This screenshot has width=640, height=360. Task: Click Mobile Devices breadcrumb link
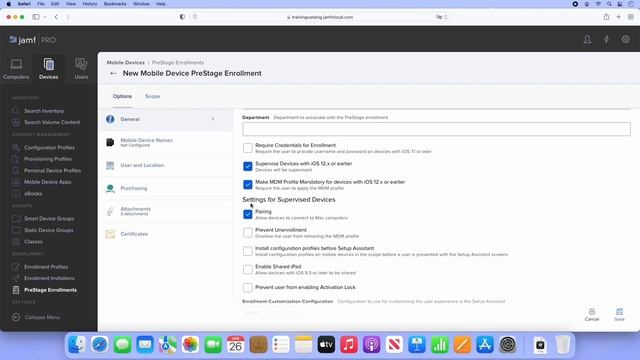point(126,62)
